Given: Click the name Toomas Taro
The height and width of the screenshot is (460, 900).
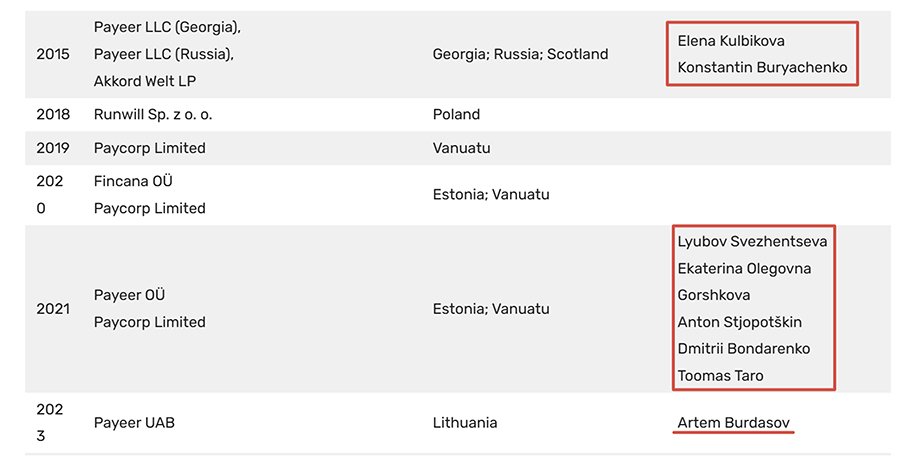Looking at the screenshot, I should click(721, 376).
